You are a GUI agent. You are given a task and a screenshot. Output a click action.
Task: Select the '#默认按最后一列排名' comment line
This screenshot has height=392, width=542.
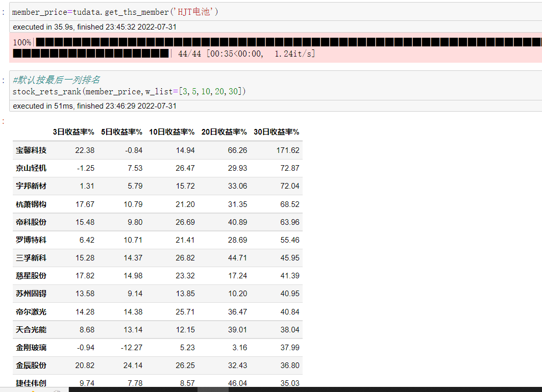56,80
